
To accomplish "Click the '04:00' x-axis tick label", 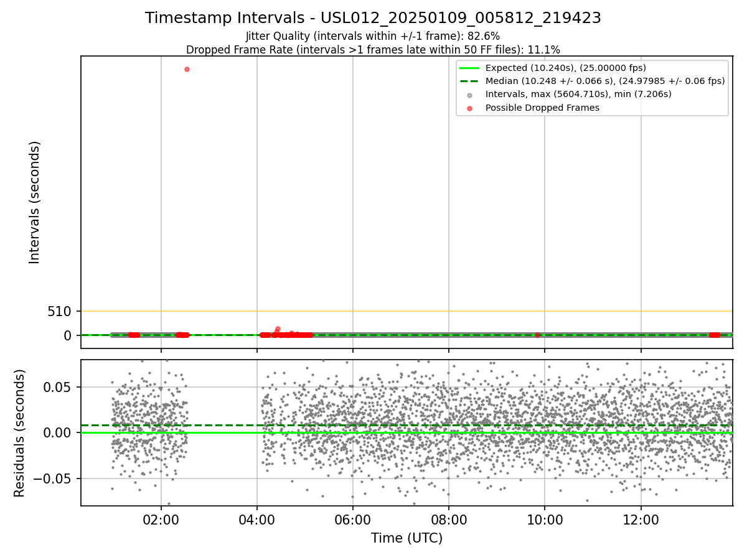I will tap(257, 520).
